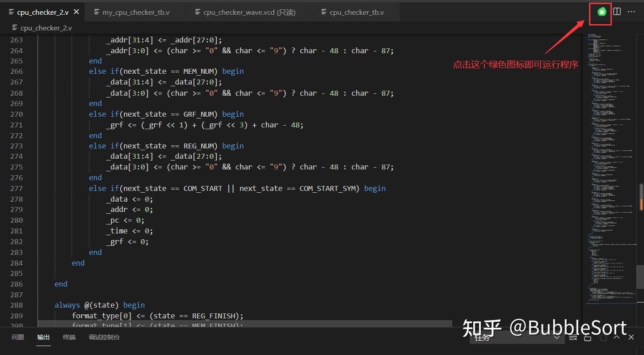644x355 pixels.
Task: Maximize the panel using the chevron icon
Action: click(x=617, y=338)
